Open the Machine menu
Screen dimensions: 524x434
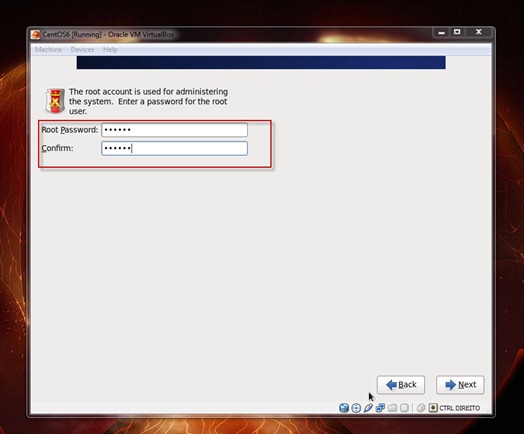[x=48, y=49]
